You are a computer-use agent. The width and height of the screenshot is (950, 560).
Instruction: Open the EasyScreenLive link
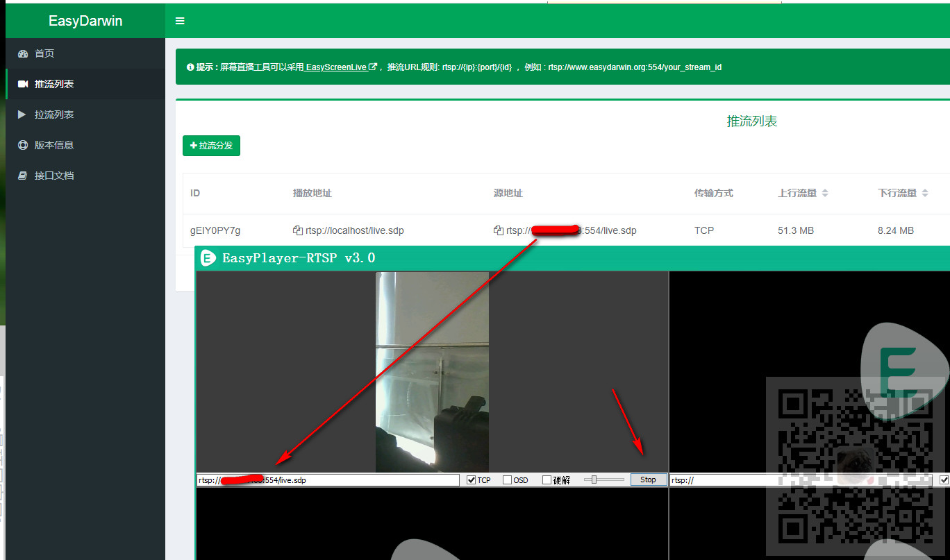click(341, 67)
